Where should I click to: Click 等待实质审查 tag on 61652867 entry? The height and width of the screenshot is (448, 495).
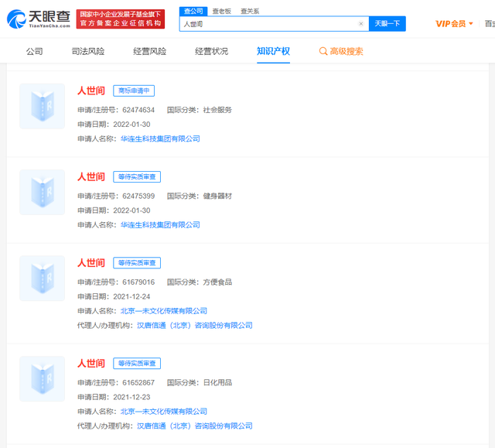tap(137, 364)
